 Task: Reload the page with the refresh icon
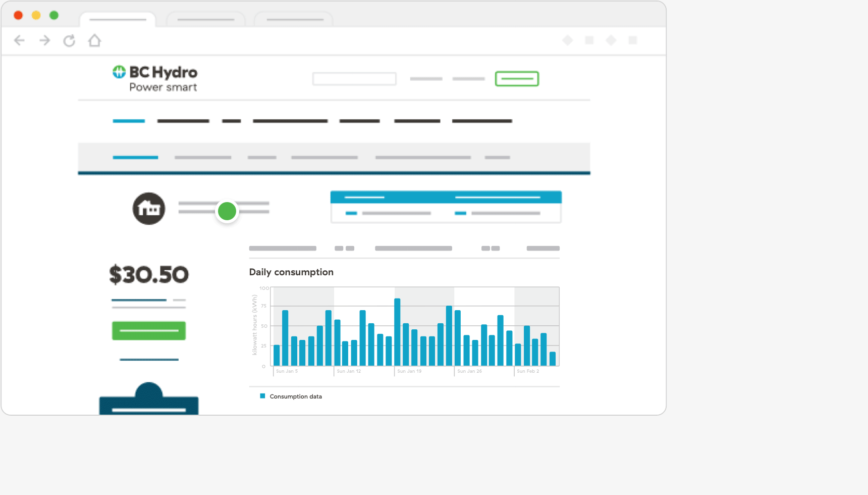(x=69, y=40)
